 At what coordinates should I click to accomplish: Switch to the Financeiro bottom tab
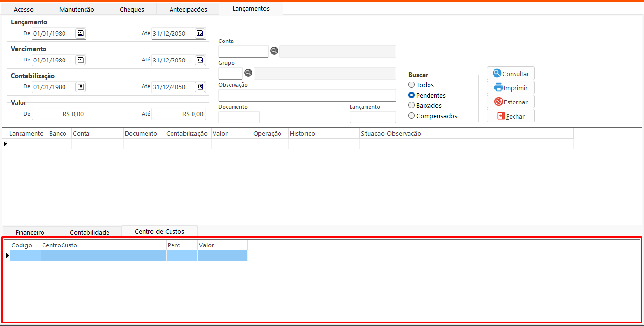30,232
